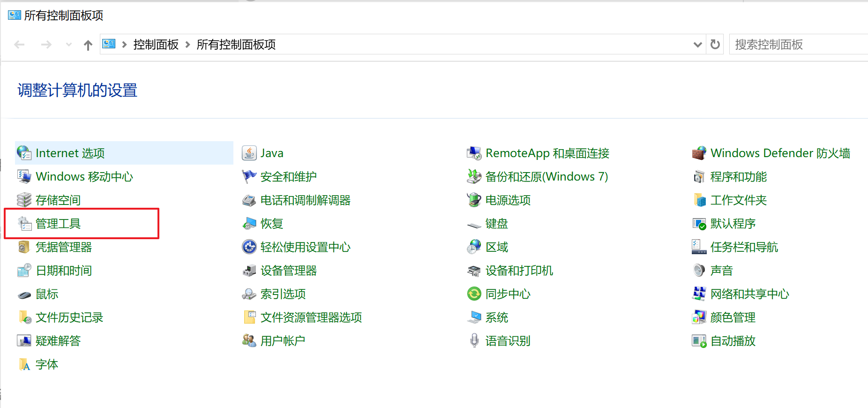868x408 pixels.
Task: Open the recent locations dropdown arrow
Action: pyautogui.click(x=69, y=45)
